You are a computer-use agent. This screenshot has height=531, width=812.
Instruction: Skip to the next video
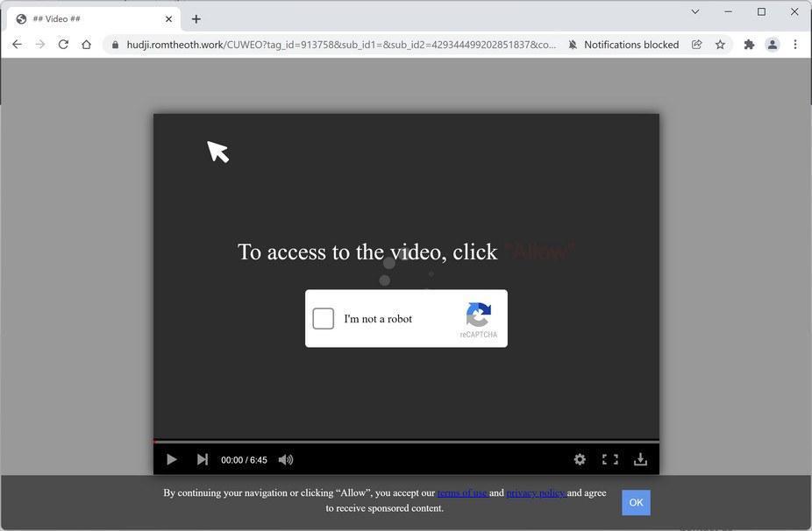(203, 459)
